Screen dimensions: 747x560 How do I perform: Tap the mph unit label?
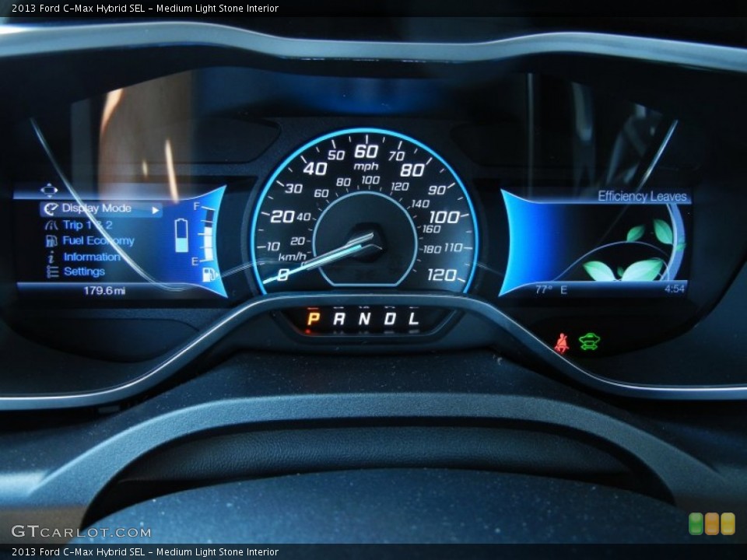pos(366,166)
